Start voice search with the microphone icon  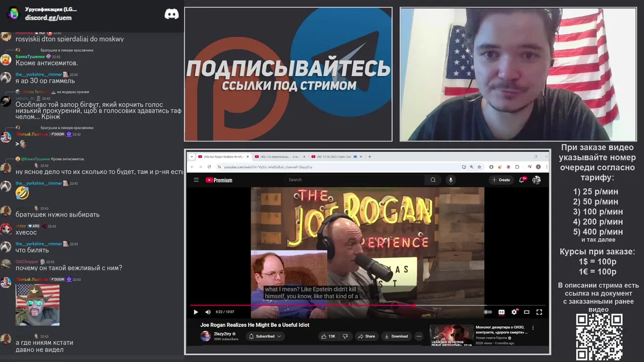[x=450, y=180]
